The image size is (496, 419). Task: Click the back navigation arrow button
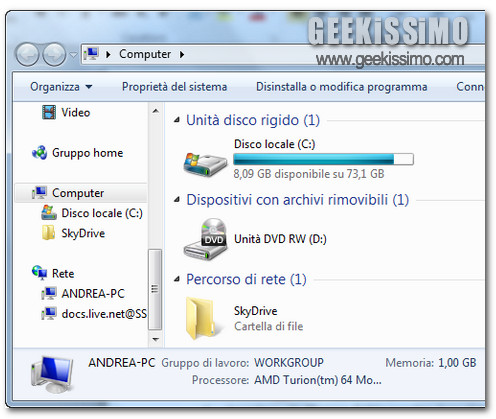(27, 54)
